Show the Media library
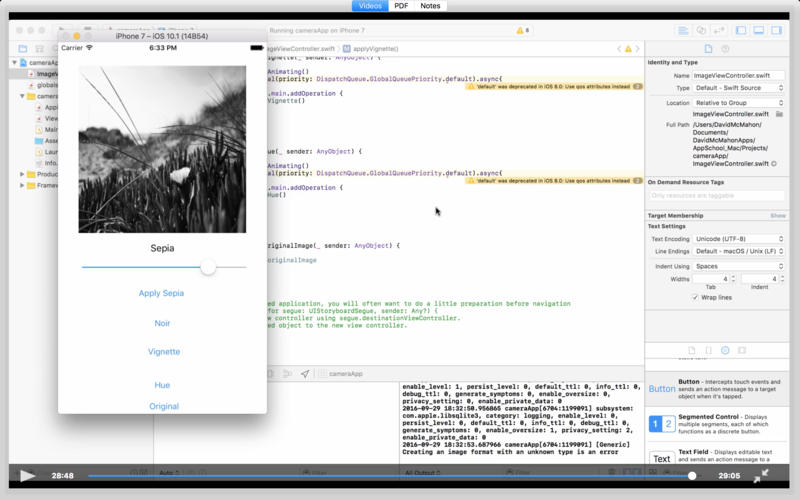 point(742,351)
